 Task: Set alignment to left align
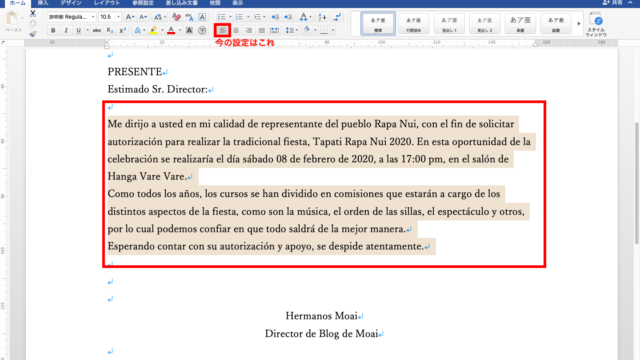point(222,30)
